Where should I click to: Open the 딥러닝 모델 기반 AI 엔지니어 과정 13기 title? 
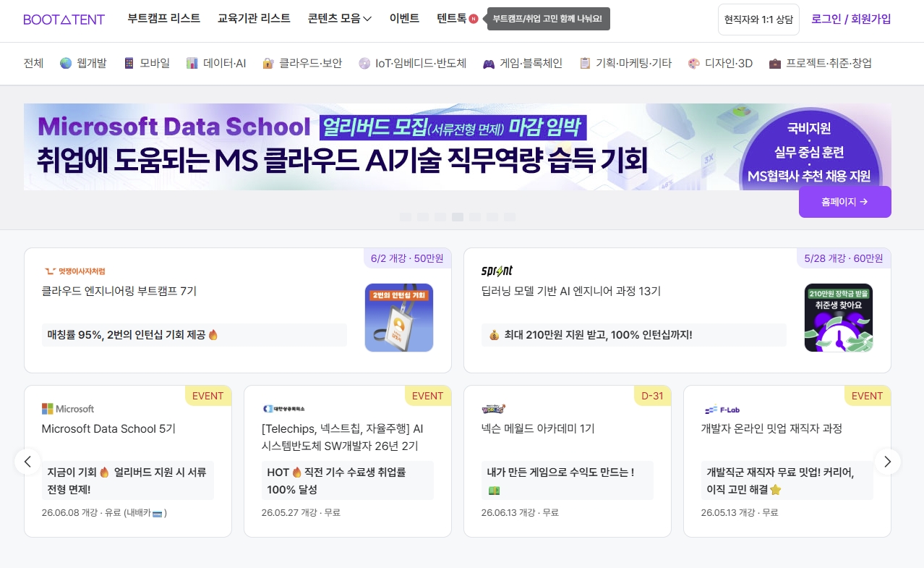coord(571,291)
